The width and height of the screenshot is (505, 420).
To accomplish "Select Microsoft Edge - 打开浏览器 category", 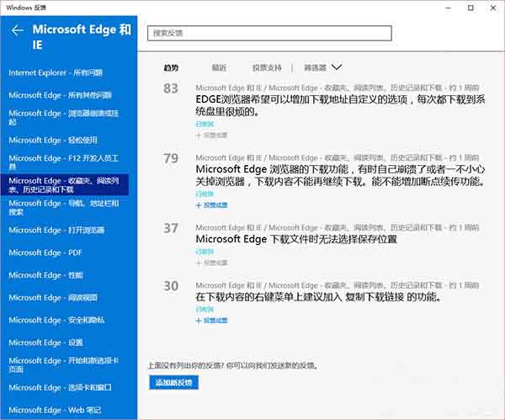I will pyautogui.click(x=56, y=231).
